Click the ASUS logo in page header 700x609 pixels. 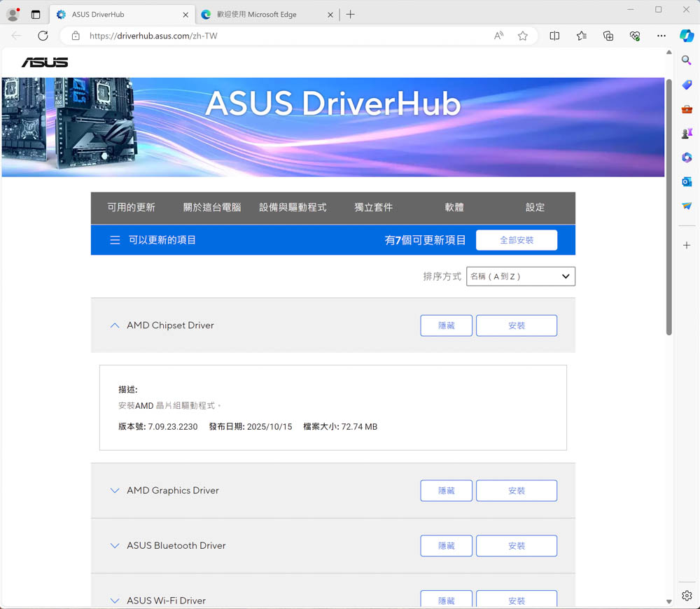(x=45, y=62)
